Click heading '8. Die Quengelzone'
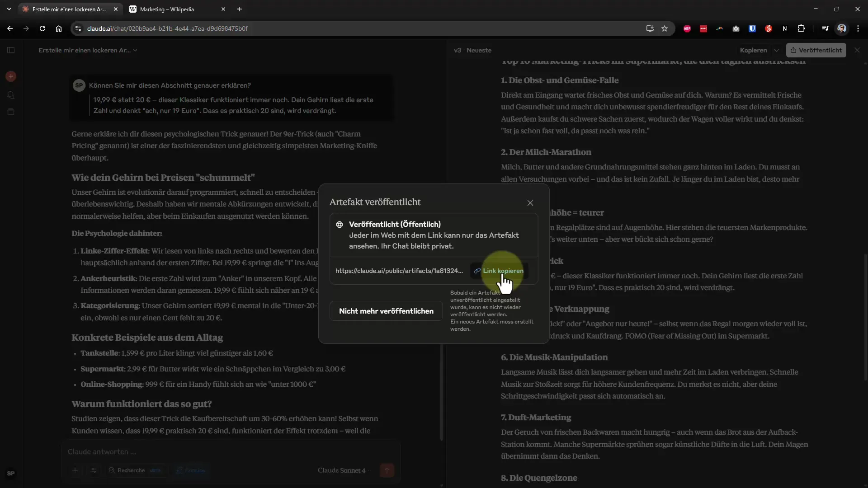The height and width of the screenshot is (488, 868). point(539,478)
